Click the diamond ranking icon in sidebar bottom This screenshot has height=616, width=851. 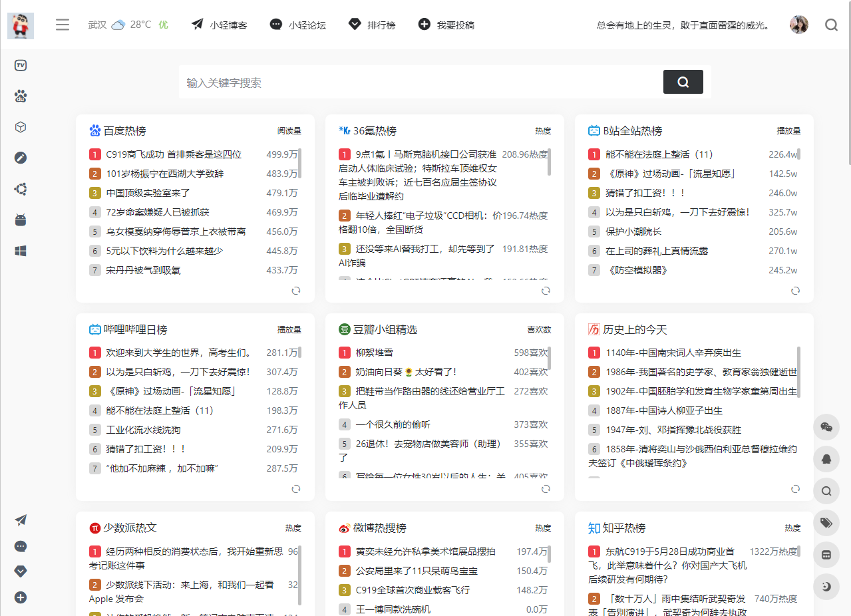click(21, 571)
